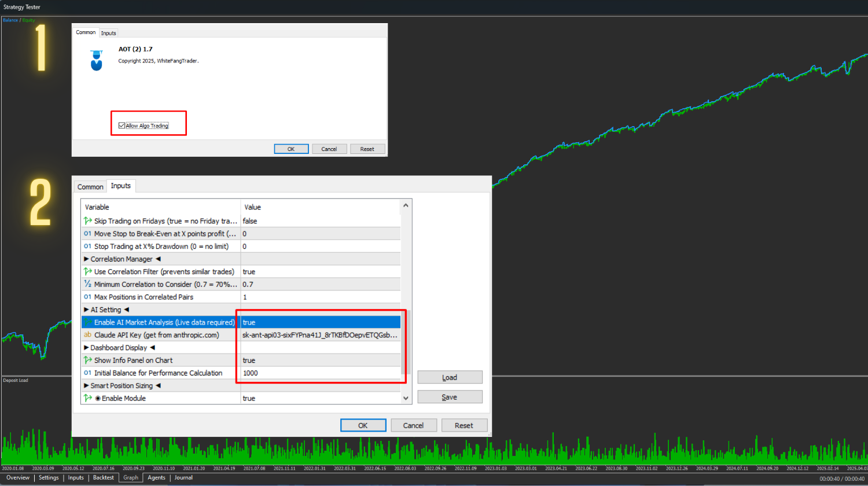
Task: Click the integer icon beside Move Stop to Break-Even
Action: [x=88, y=234]
